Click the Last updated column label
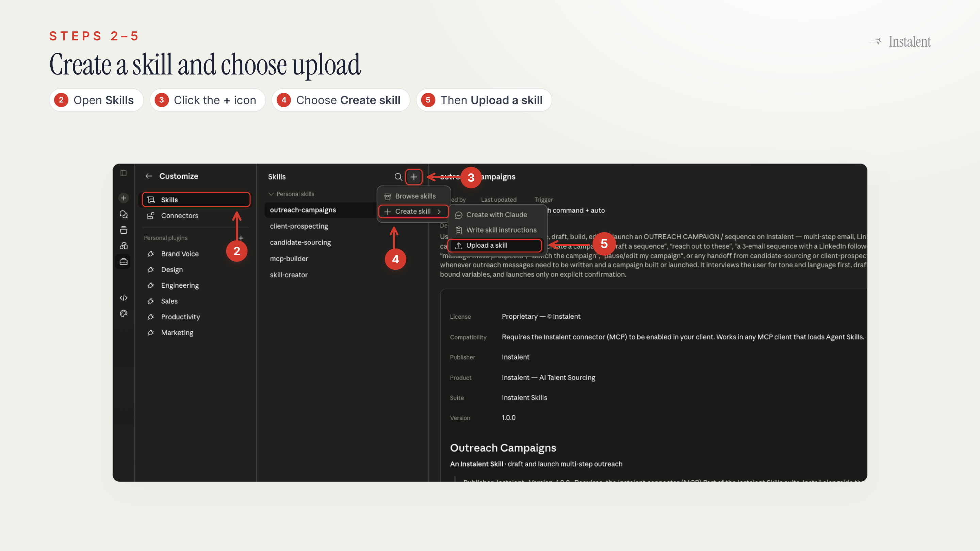Image resolution: width=980 pixels, height=551 pixels. click(x=499, y=200)
